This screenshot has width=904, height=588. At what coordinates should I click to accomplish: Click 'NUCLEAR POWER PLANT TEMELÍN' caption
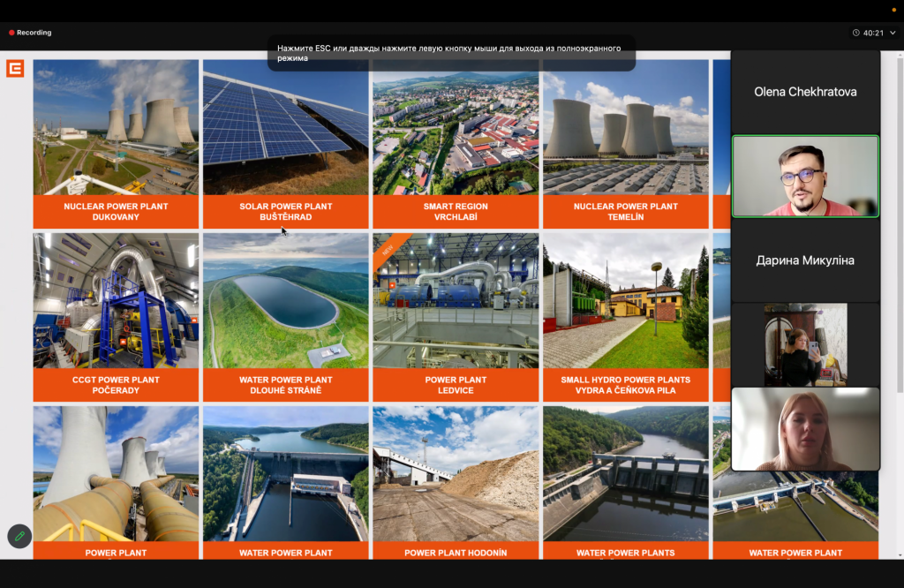pos(626,212)
